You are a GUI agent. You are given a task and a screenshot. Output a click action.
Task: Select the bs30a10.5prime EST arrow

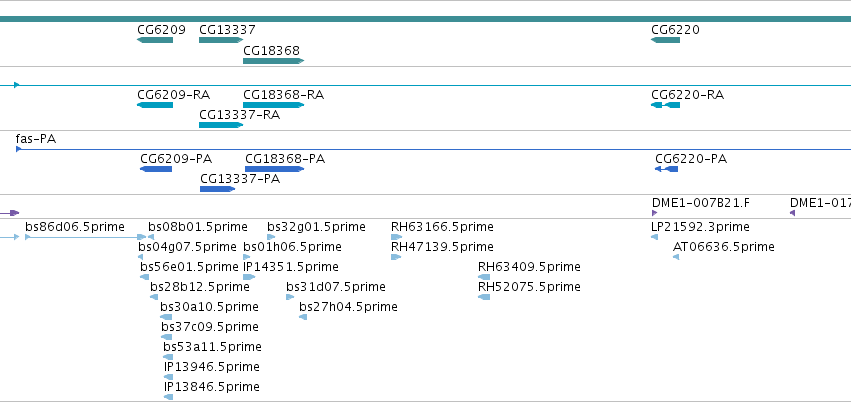point(166,317)
